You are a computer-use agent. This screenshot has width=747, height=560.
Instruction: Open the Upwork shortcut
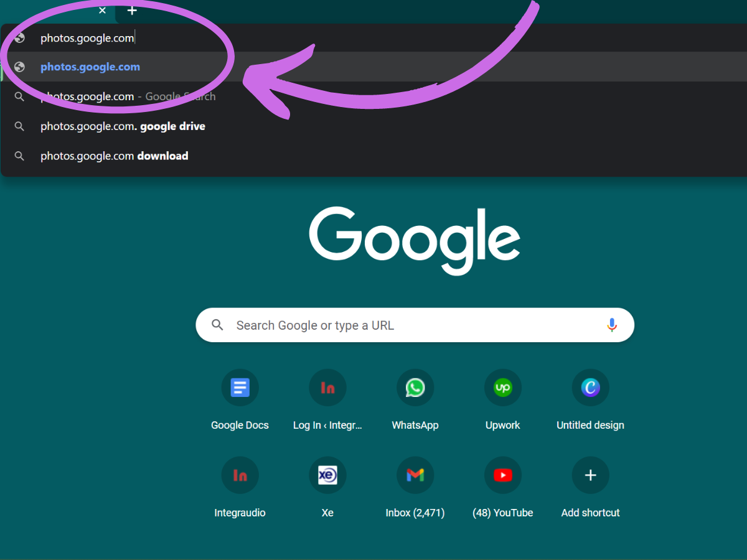coord(502,400)
